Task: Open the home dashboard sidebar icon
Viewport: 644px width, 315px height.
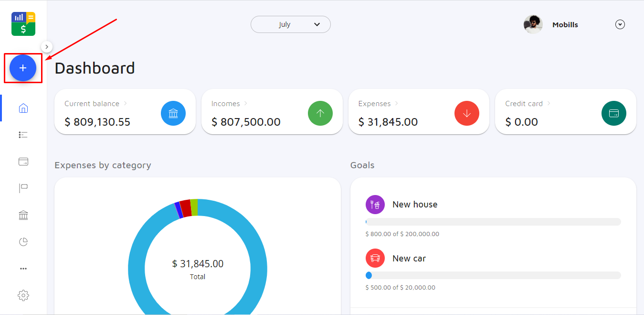Action: 23,109
